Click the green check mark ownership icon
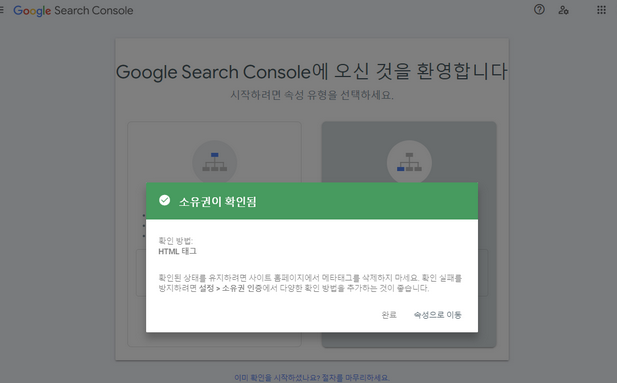617x383 pixels. (x=164, y=200)
